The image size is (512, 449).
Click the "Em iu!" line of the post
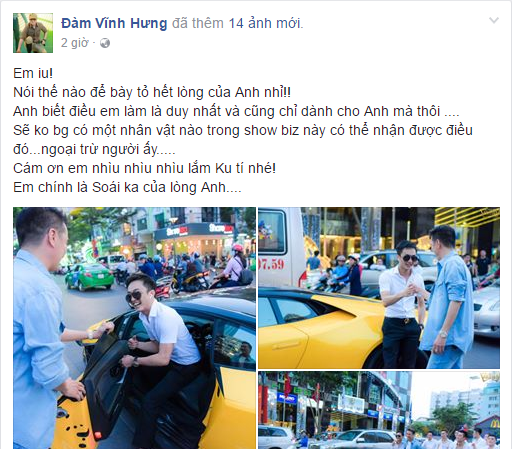click(33, 73)
